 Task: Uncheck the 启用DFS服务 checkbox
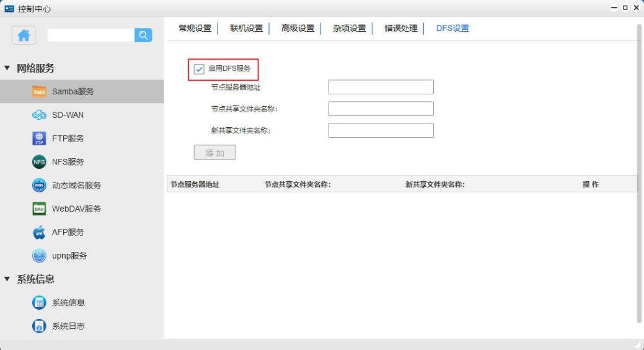pyautogui.click(x=199, y=69)
